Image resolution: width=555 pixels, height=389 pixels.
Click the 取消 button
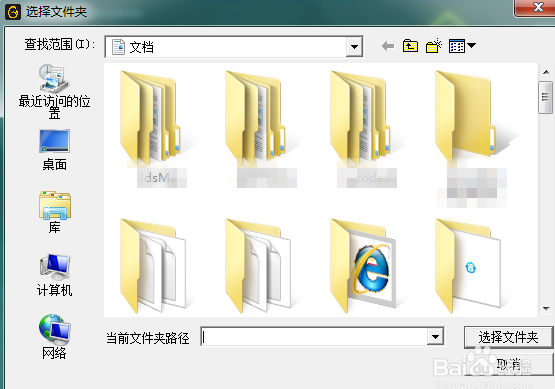pos(508,364)
